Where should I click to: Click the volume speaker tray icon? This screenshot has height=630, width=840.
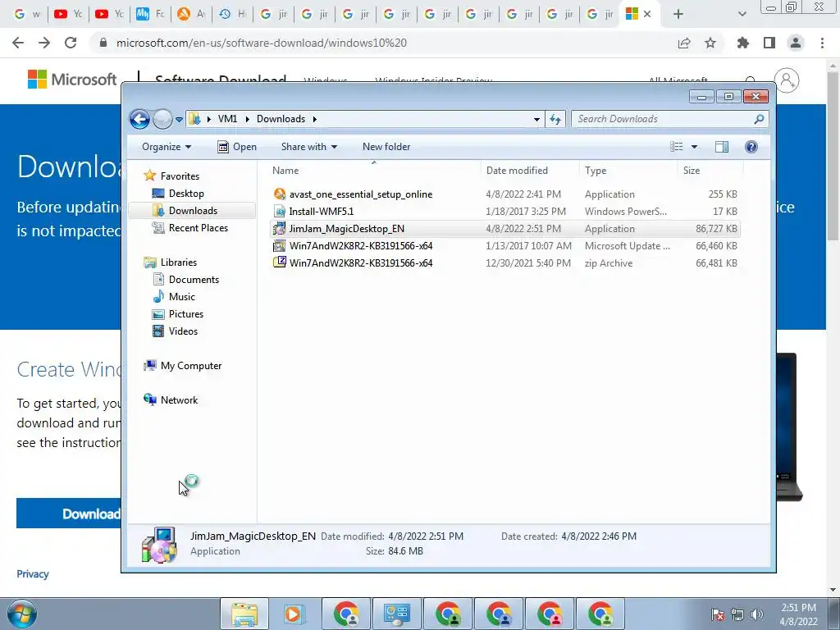click(x=757, y=614)
